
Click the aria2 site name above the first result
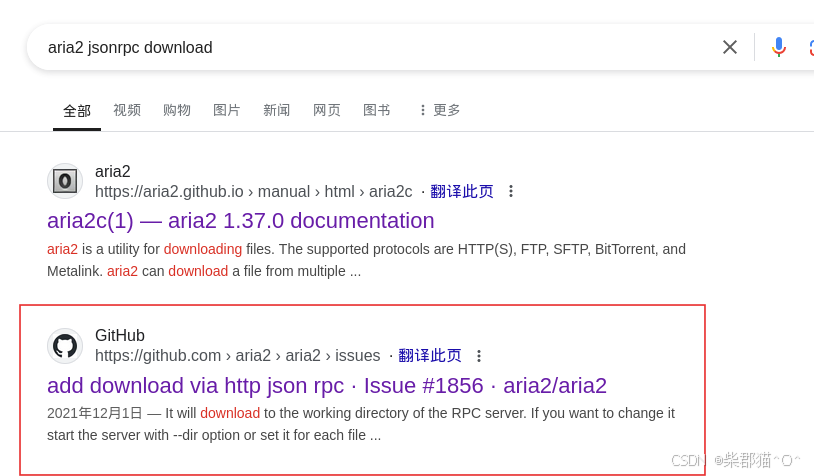(x=113, y=171)
